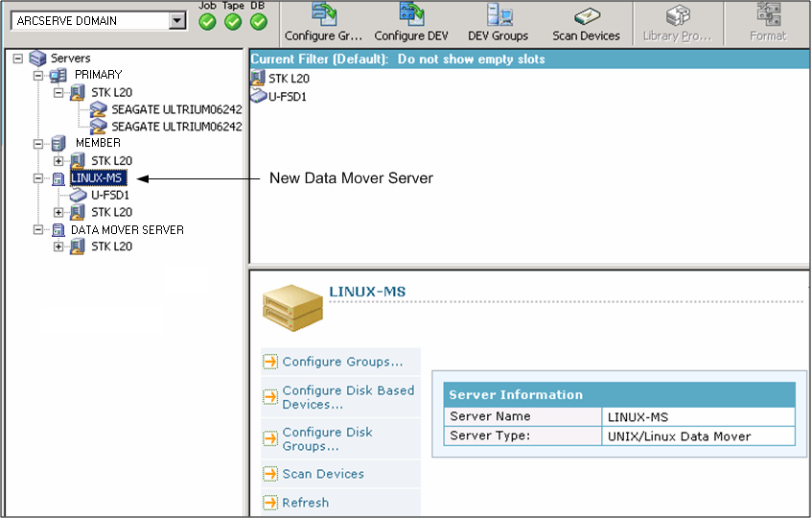Expand STK L20 under MEMBER server
Screen dimensions: 812x518
point(58,160)
